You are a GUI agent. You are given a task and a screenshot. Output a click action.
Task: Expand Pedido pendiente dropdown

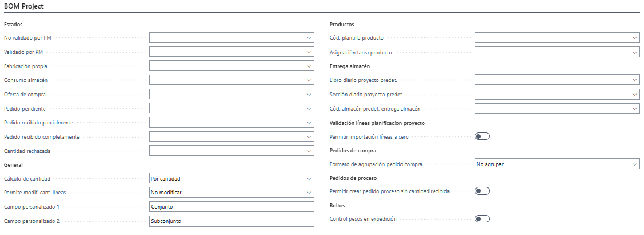click(x=231, y=108)
